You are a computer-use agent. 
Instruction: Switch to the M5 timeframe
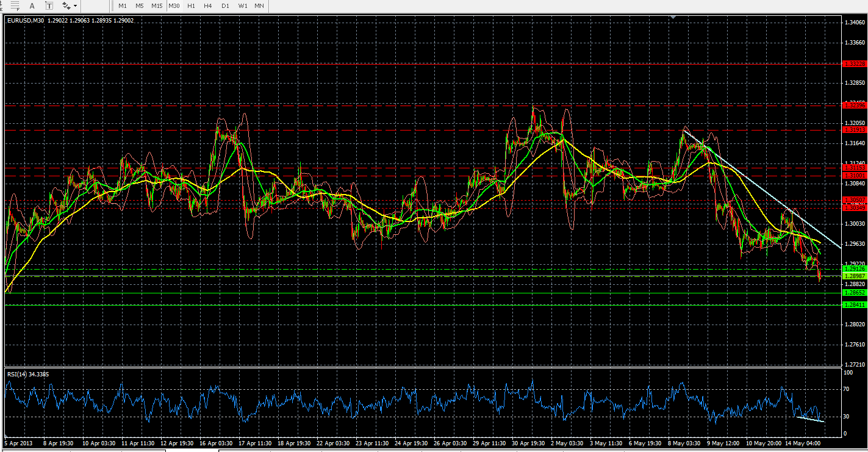coord(140,5)
